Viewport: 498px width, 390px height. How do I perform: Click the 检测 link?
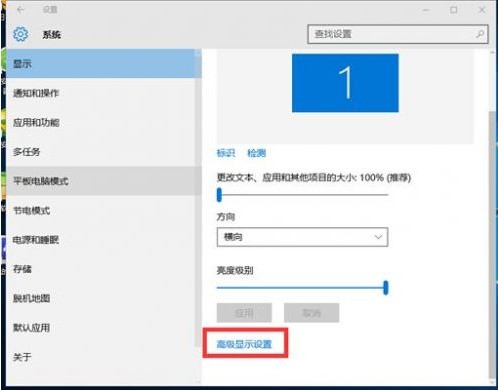(256, 153)
